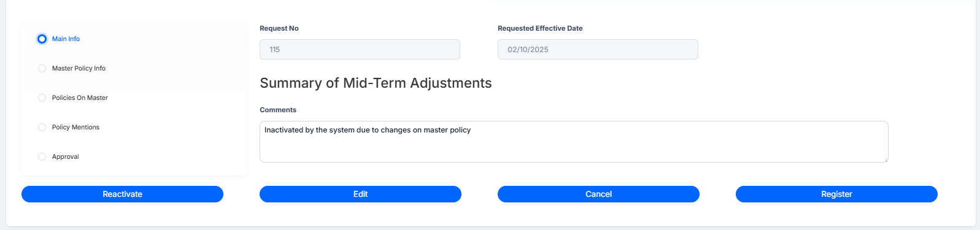Go to Policies On Master label
Viewport: 980px width, 230px height.
point(80,98)
